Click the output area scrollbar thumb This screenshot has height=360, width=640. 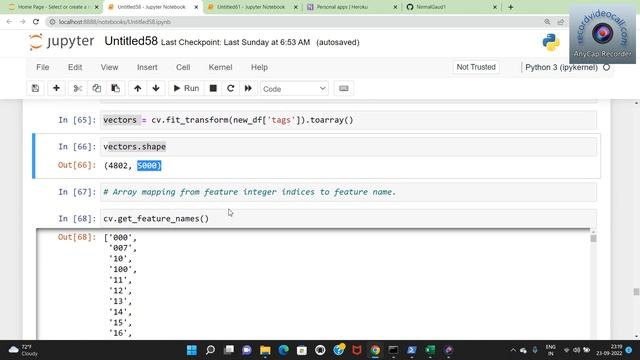point(593,238)
